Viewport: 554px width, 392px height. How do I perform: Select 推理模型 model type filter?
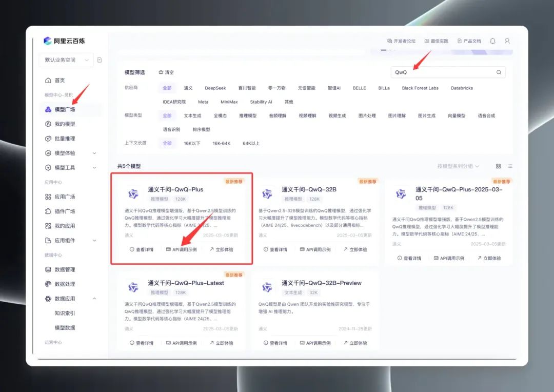click(248, 116)
